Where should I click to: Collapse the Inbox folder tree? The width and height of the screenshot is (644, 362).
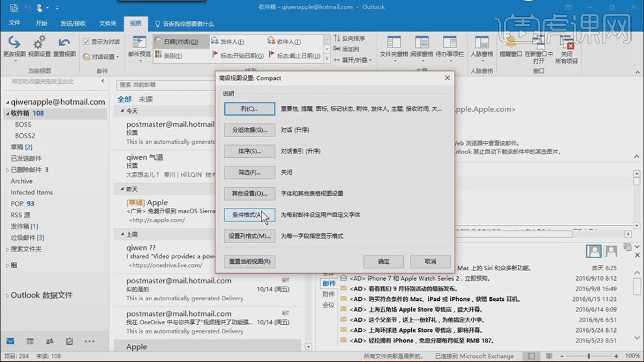click(x=7, y=113)
